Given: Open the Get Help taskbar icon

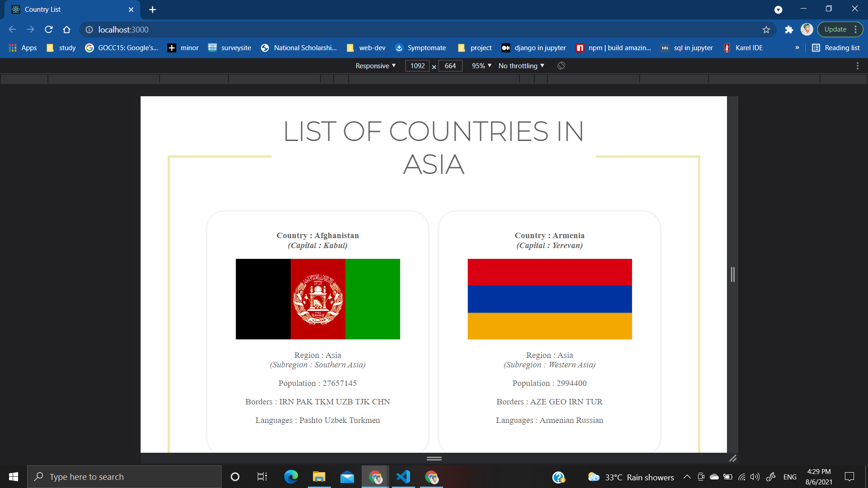Looking at the screenshot, I should pos(558,477).
